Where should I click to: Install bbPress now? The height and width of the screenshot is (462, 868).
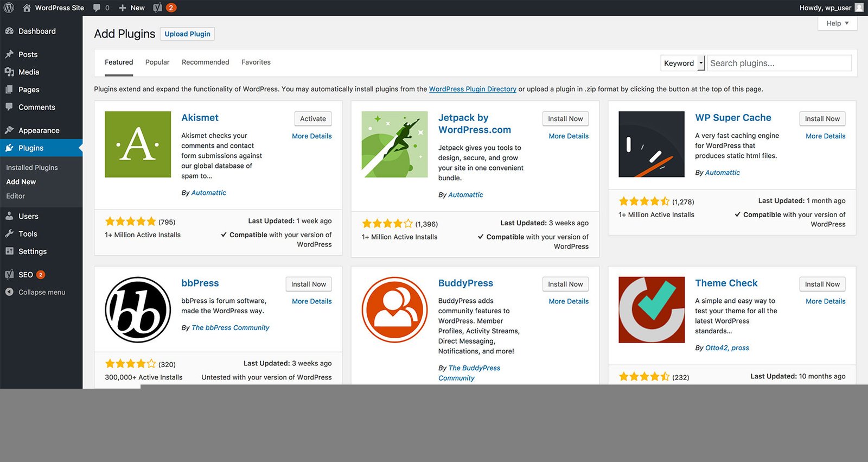pos(308,284)
